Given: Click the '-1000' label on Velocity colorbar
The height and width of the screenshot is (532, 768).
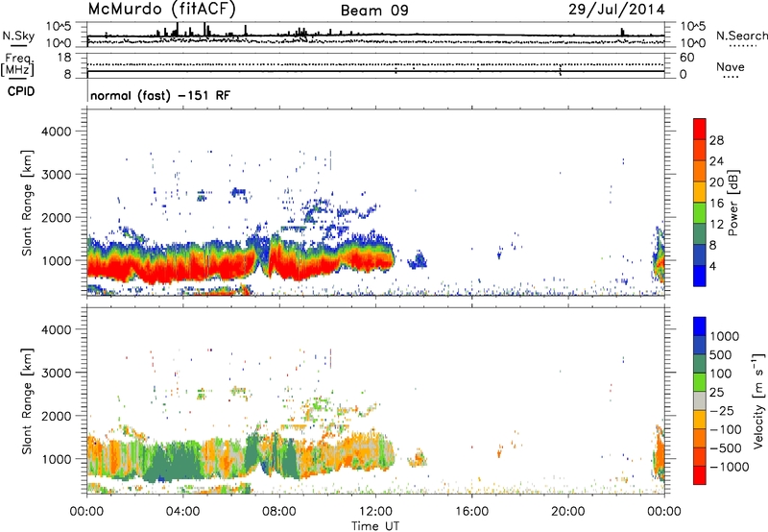Looking at the screenshot, I should 730,467.
